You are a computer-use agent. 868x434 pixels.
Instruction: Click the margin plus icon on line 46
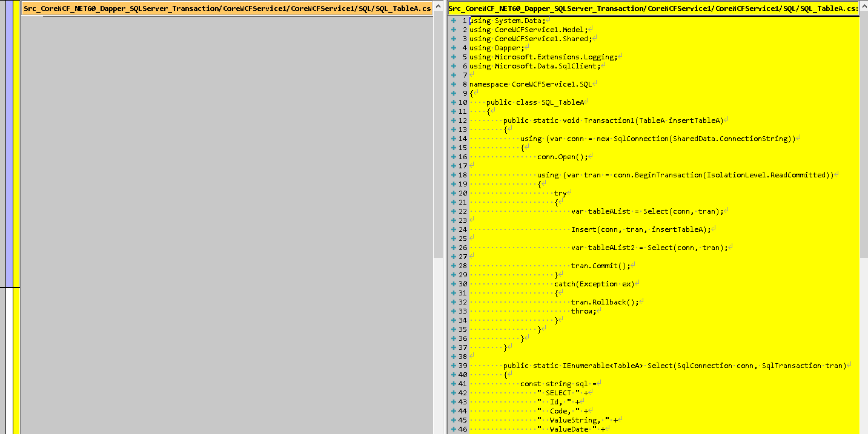tap(453, 429)
